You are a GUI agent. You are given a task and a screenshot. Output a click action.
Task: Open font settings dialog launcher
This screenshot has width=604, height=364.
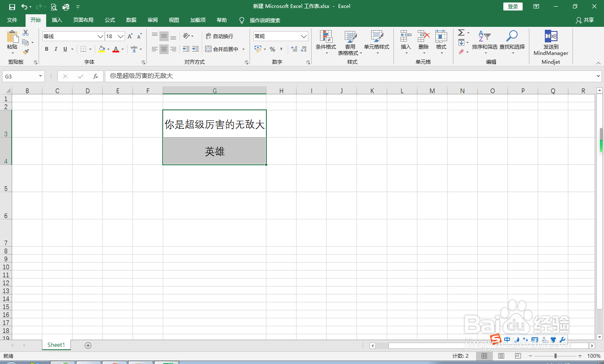click(x=143, y=62)
